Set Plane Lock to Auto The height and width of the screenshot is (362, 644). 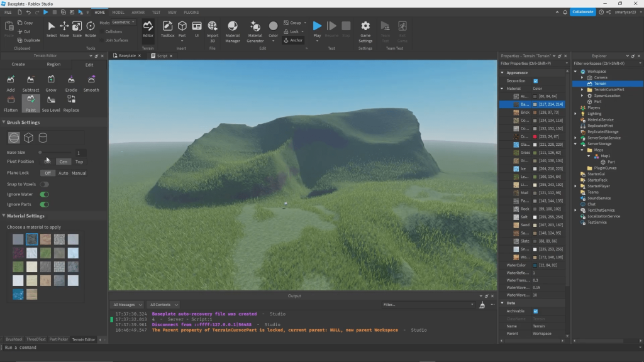pos(64,173)
